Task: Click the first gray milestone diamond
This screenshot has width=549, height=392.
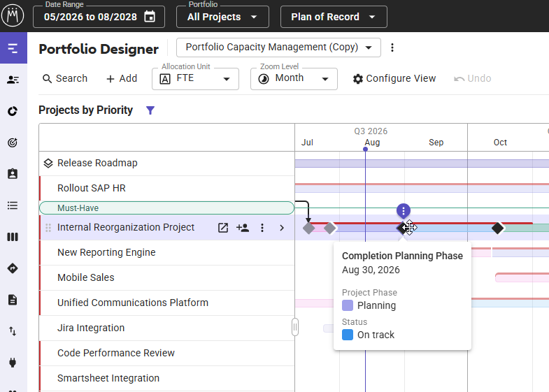Action: point(309,228)
